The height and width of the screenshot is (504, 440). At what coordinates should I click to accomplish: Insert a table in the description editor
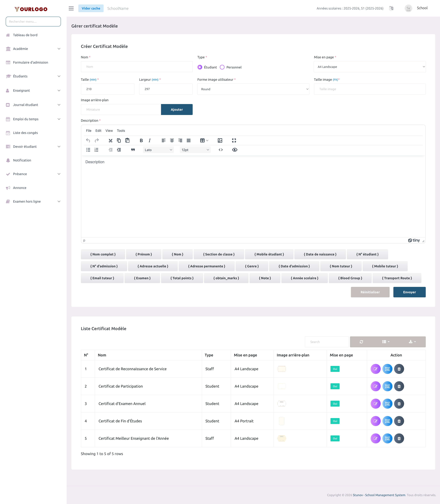(202, 140)
